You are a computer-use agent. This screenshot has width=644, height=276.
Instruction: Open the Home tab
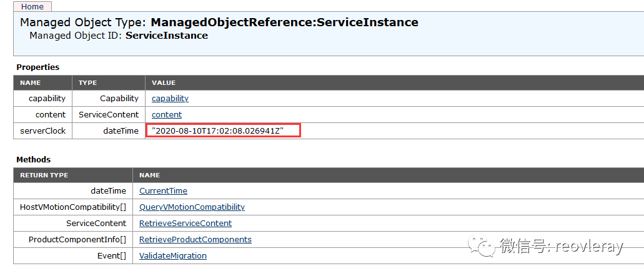pos(32,6)
